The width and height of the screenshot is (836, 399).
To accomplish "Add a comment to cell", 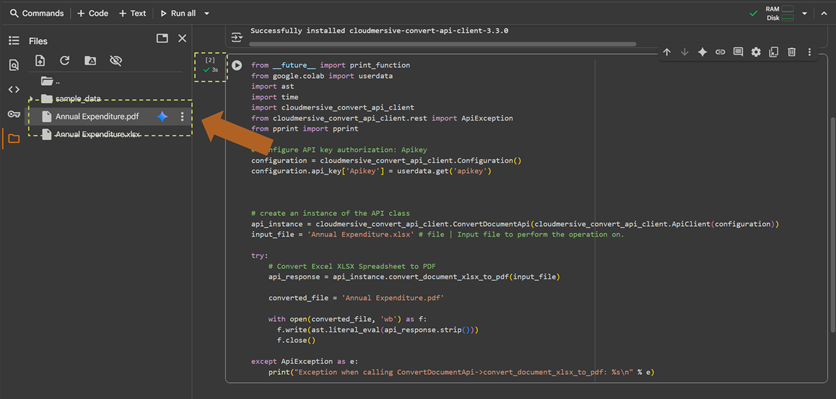I will click(x=738, y=52).
